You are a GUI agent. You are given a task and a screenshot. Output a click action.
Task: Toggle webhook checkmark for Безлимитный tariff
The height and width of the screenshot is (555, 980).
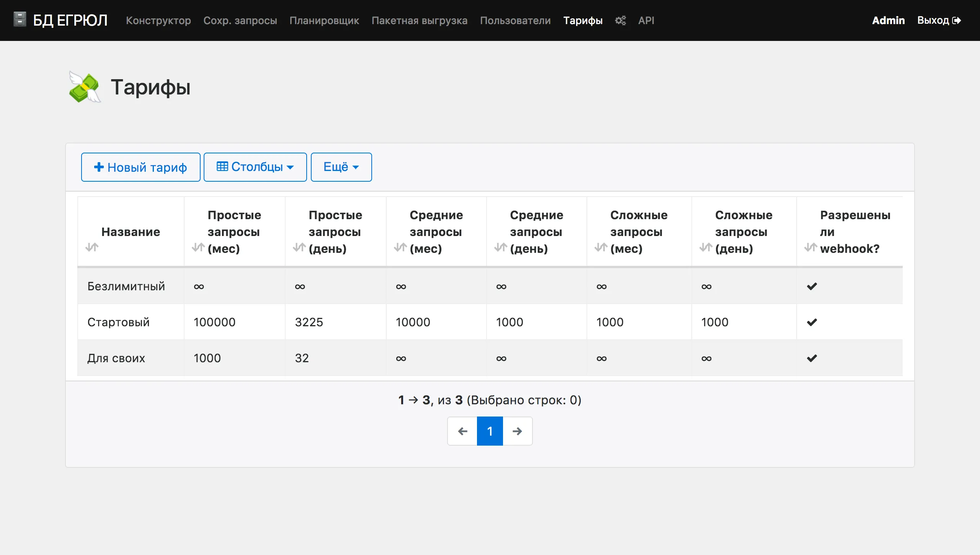[812, 286]
